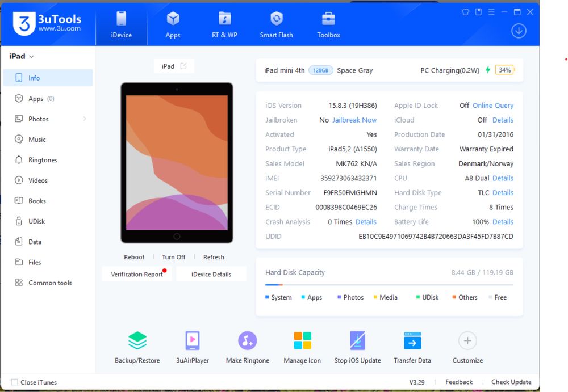Click the Photos legend color swatch
This screenshot has width=568, height=392.
pos(339,297)
